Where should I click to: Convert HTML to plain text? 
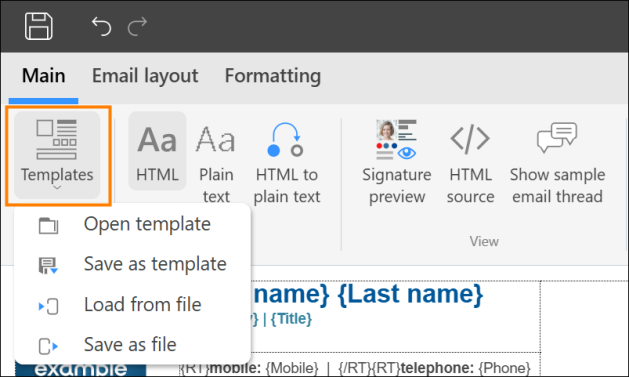(x=286, y=162)
